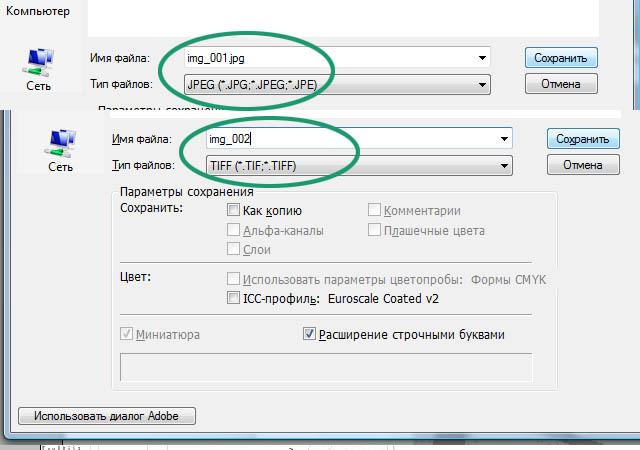Select the Компьютер location item
The image size is (640, 450).
coord(40,10)
